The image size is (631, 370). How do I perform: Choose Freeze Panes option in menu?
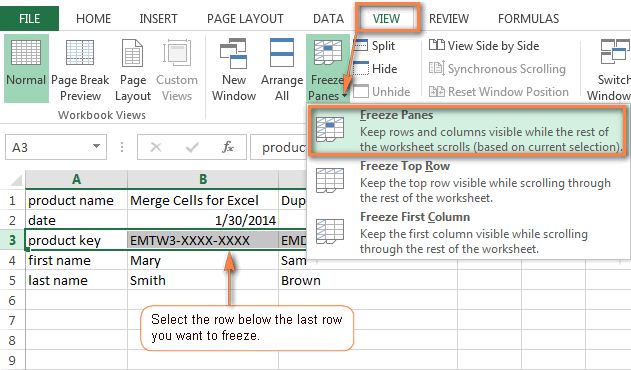[468, 131]
